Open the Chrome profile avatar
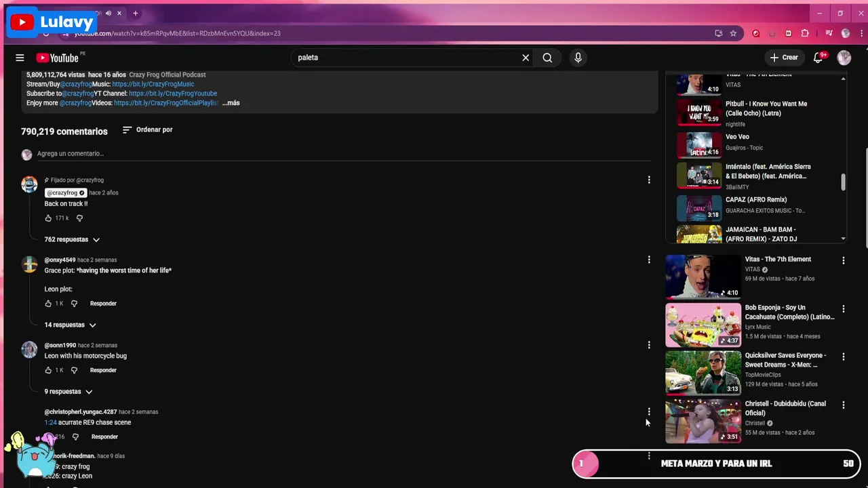Screen dimensions: 868x488 (845, 33)
